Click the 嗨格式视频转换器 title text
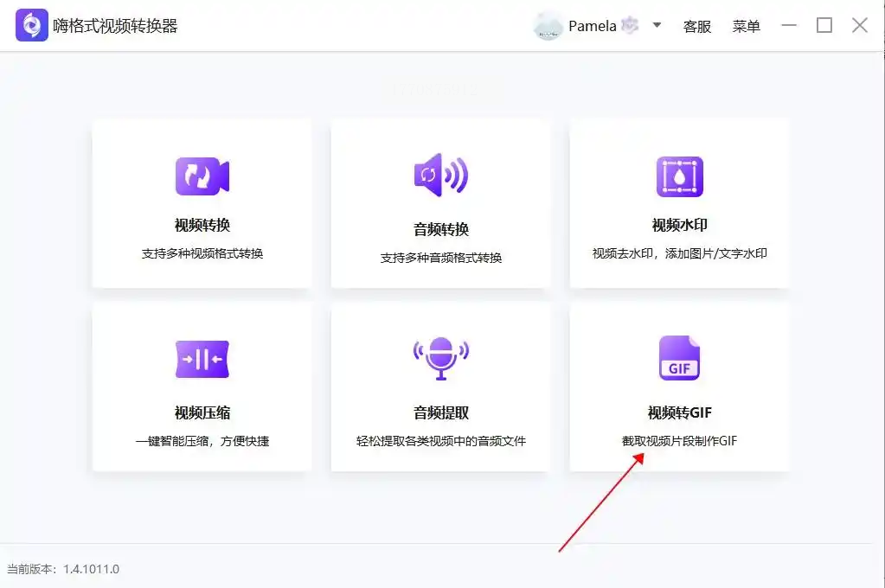The height and width of the screenshot is (588, 885). point(115,26)
